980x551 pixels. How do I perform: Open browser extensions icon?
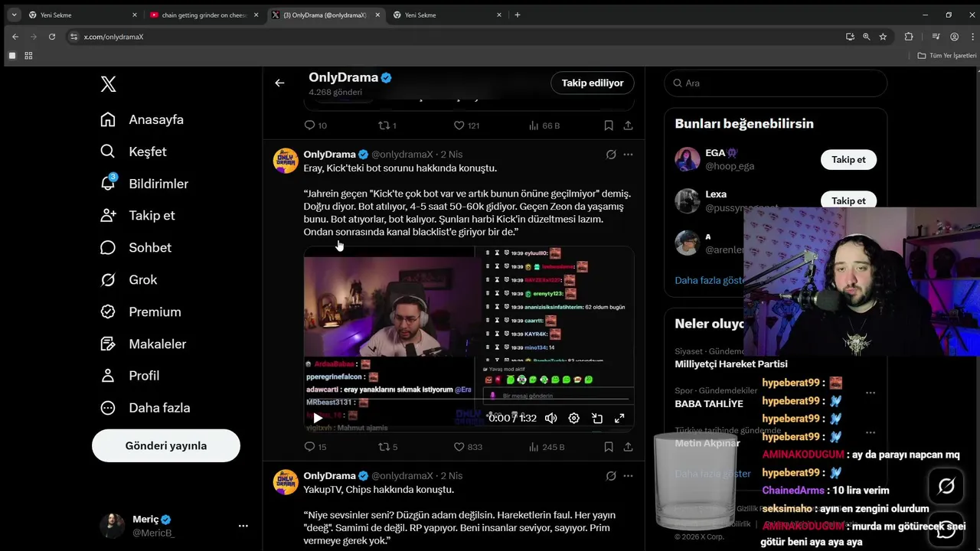point(909,36)
